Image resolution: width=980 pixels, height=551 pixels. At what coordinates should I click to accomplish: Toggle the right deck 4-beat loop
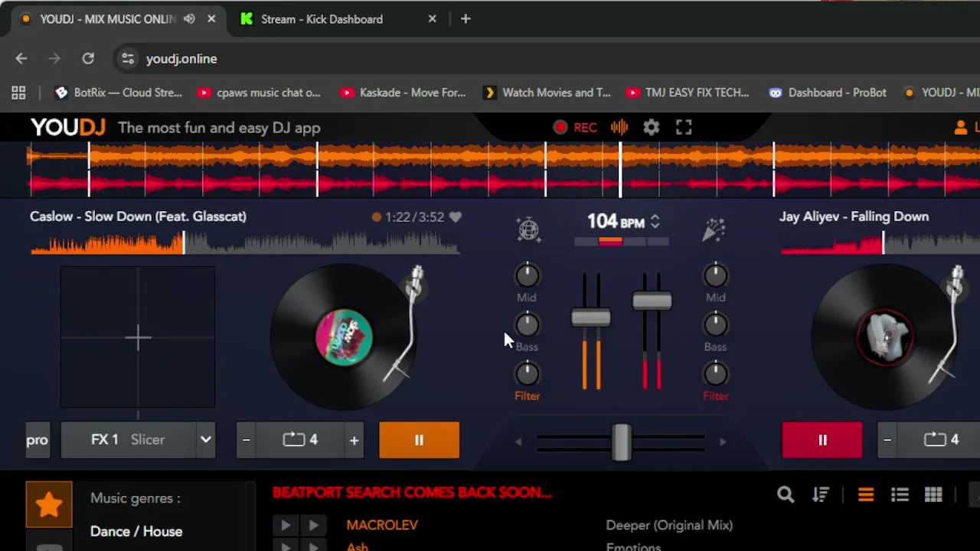click(941, 440)
